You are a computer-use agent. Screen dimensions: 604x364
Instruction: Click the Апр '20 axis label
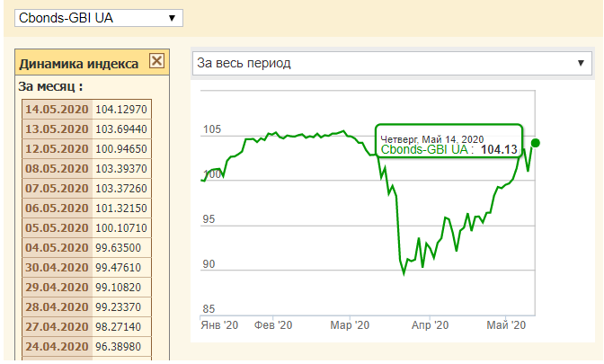(x=430, y=325)
